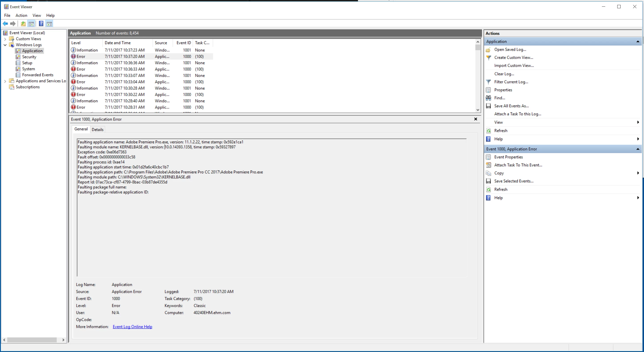Click the Filter Current Log funnel icon

pyautogui.click(x=488, y=82)
